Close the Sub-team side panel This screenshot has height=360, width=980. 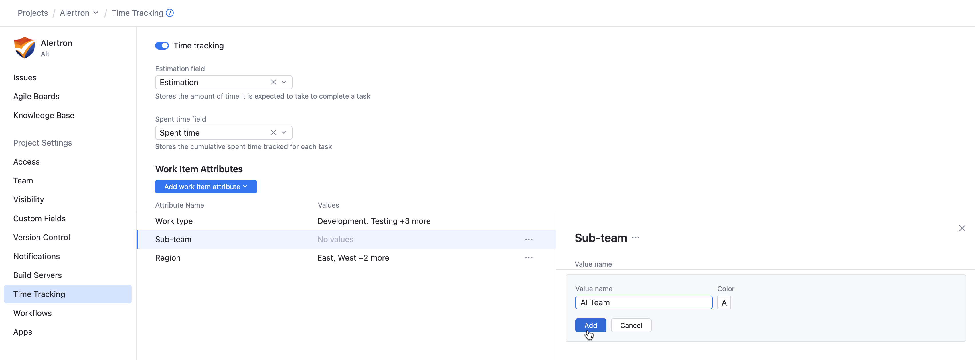click(961, 228)
